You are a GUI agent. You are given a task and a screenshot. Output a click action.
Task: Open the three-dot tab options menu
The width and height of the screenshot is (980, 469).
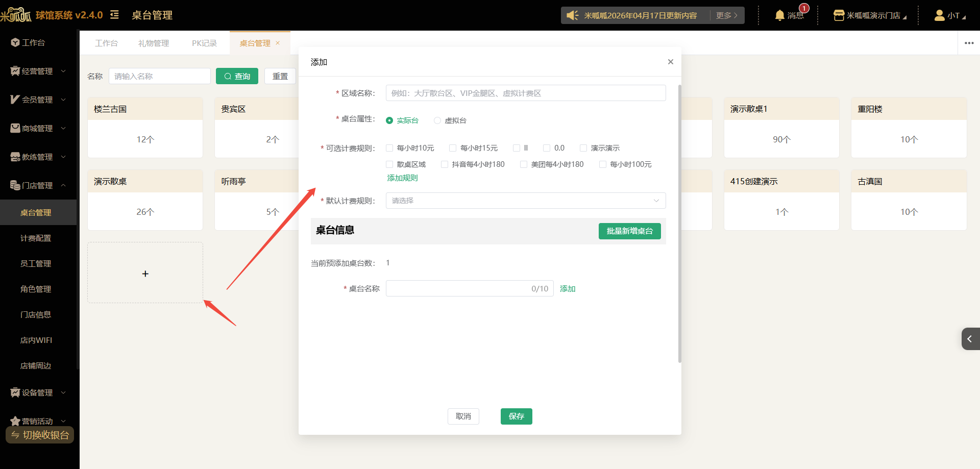(x=969, y=43)
